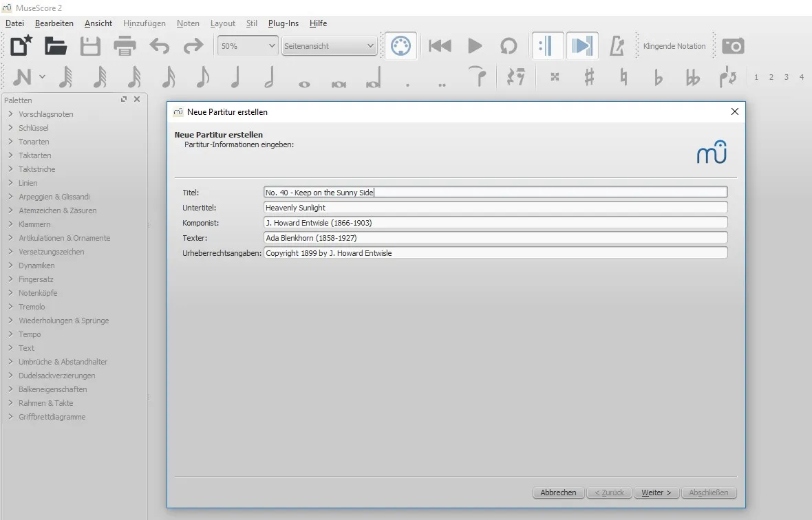Click the flat accidental icon
This screenshot has width=812, height=520.
(x=658, y=77)
